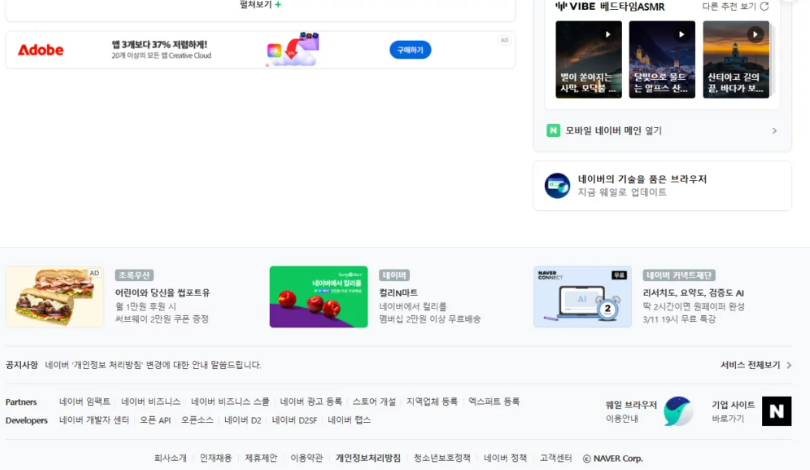Click the Kurly apples green banner image

coord(319,296)
